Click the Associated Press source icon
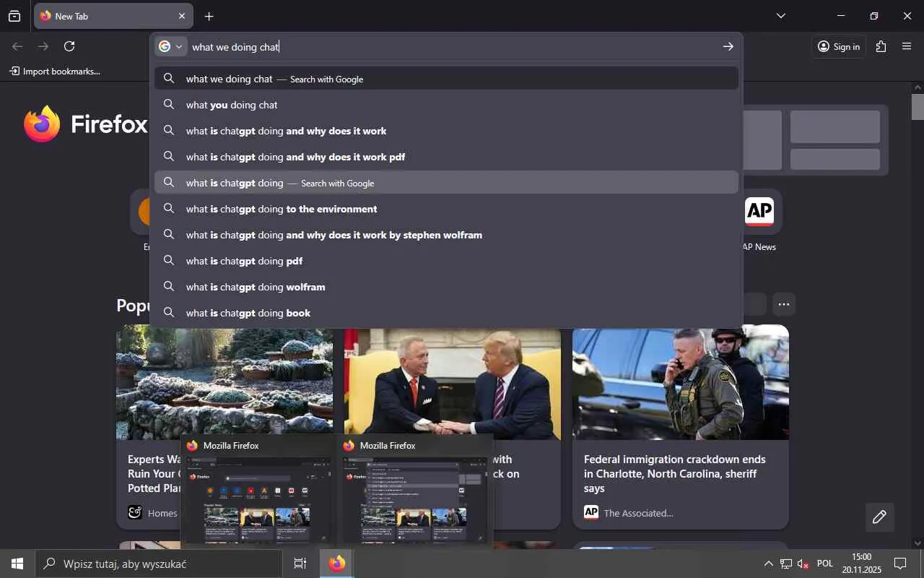Screen dimensions: 924x578 [x=591, y=512]
